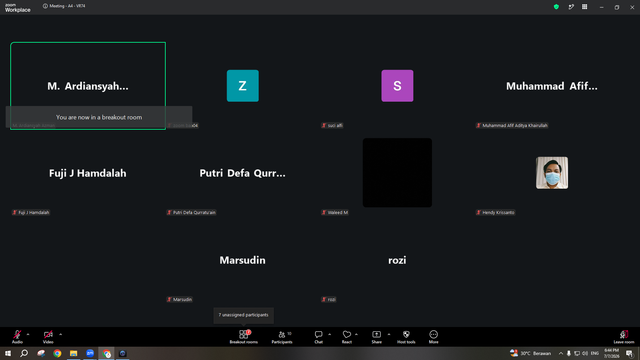Click the 'Waleed M' name label

pyautogui.click(x=335, y=212)
